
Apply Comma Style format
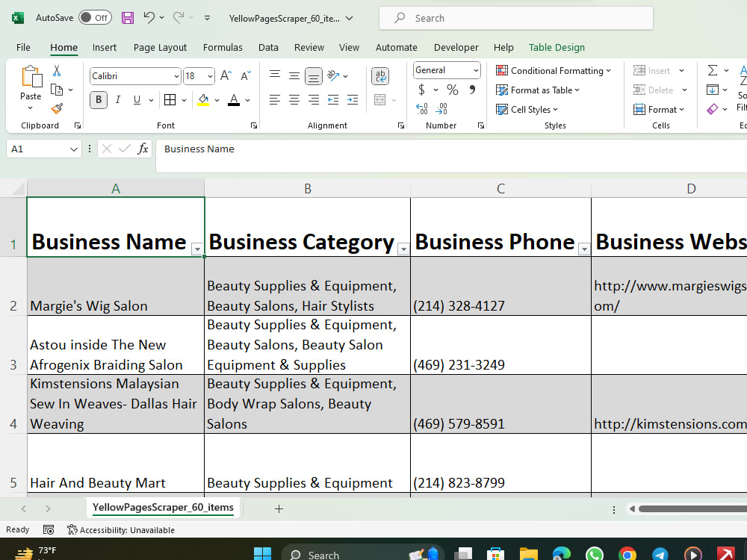click(x=472, y=90)
